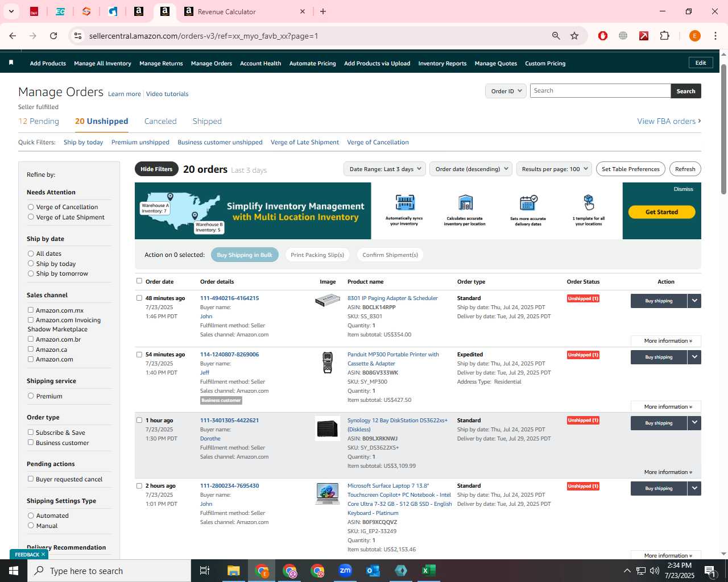The image size is (728, 582).
Task: Open the Panduit MP300 printer product image
Action: [x=328, y=363]
